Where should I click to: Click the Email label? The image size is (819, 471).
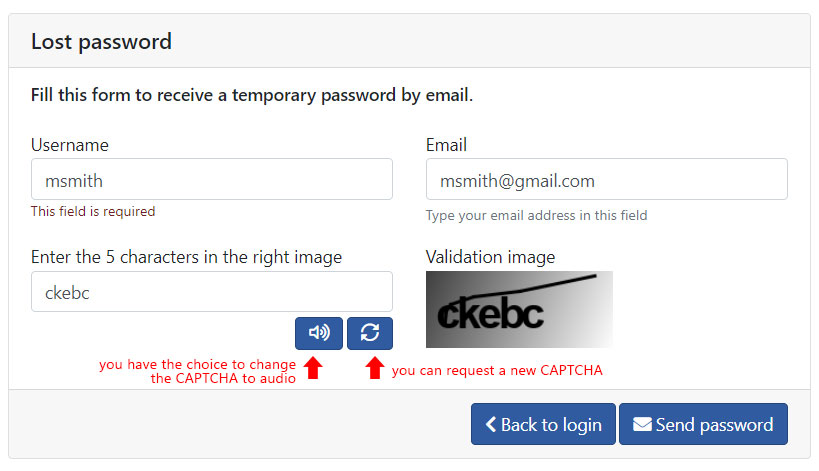tap(446, 145)
